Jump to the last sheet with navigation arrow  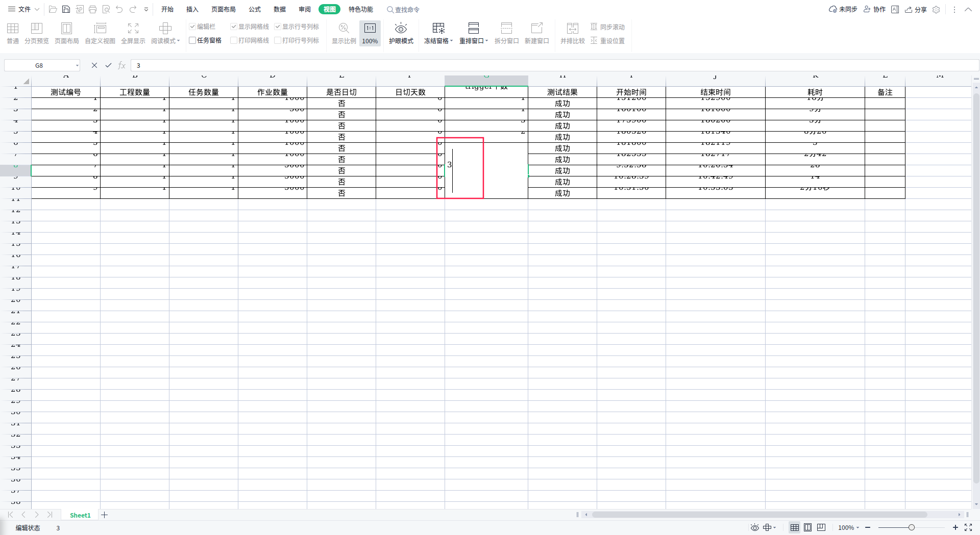click(50, 515)
